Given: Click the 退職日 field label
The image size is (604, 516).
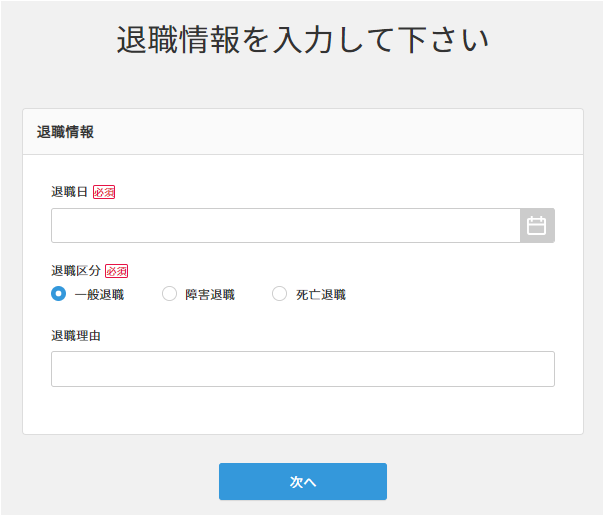Looking at the screenshot, I should (x=70, y=192).
